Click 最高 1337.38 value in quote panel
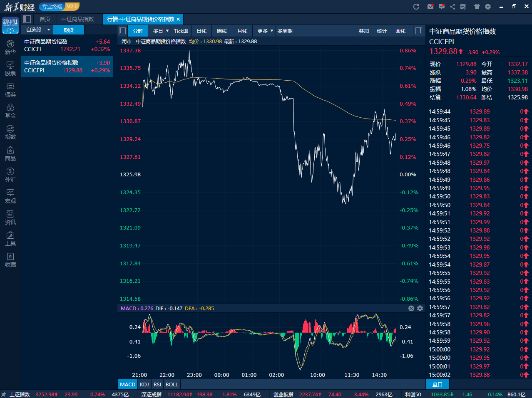 (517, 72)
